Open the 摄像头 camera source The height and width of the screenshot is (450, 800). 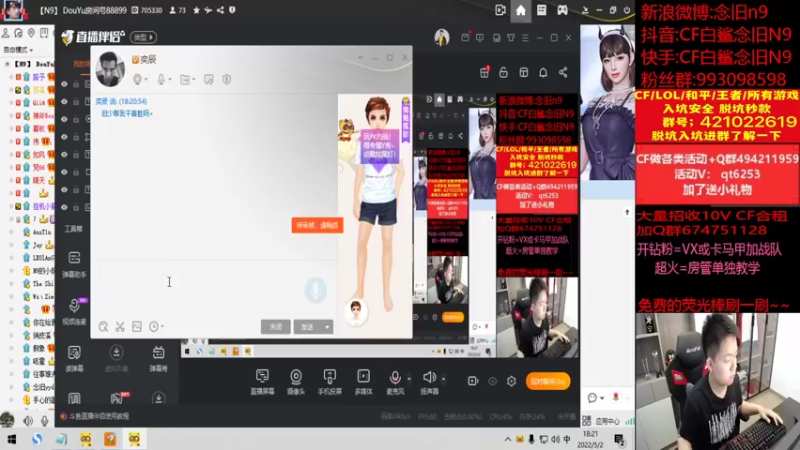(296, 382)
